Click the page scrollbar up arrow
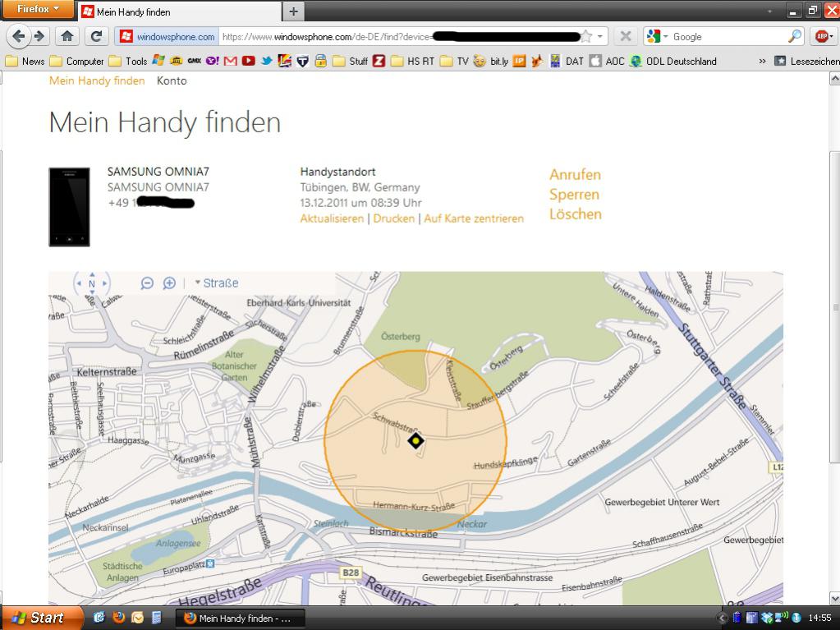Viewport: 840px width, 630px height. pos(834,79)
